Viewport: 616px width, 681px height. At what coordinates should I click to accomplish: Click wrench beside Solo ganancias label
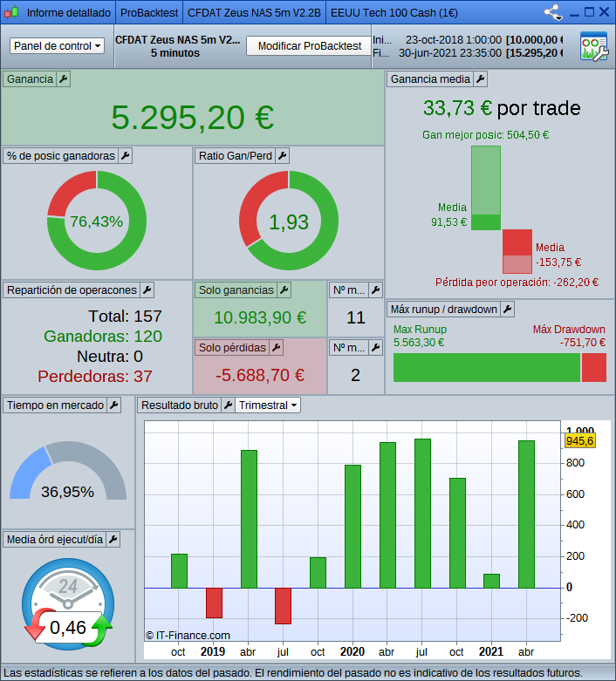pyautogui.click(x=284, y=289)
